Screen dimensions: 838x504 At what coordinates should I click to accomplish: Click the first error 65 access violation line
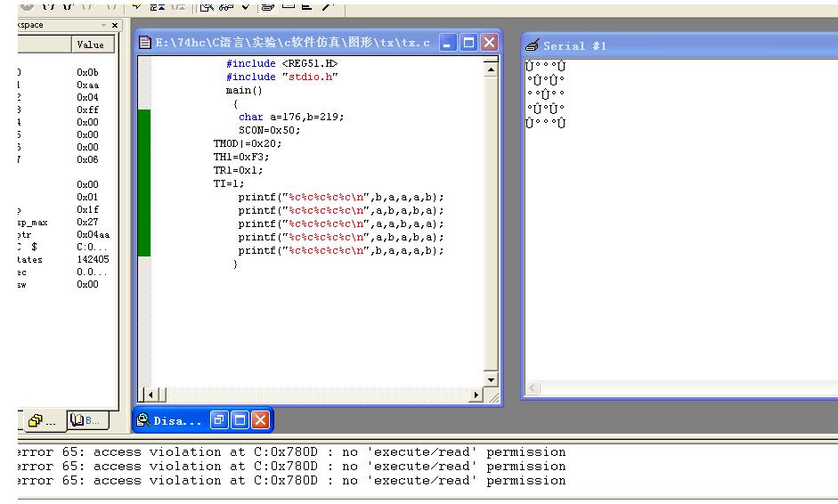point(292,452)
